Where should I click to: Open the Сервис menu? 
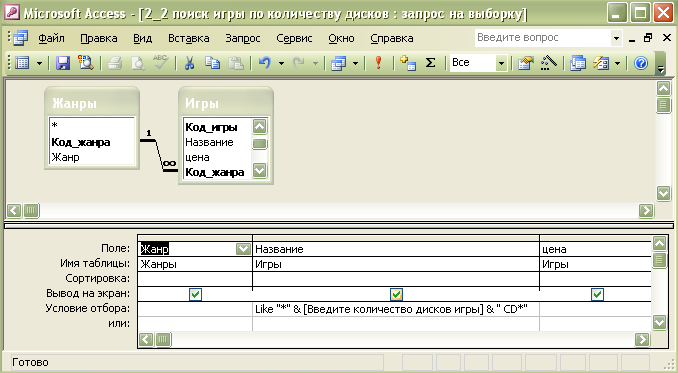(x=294, y=38)
